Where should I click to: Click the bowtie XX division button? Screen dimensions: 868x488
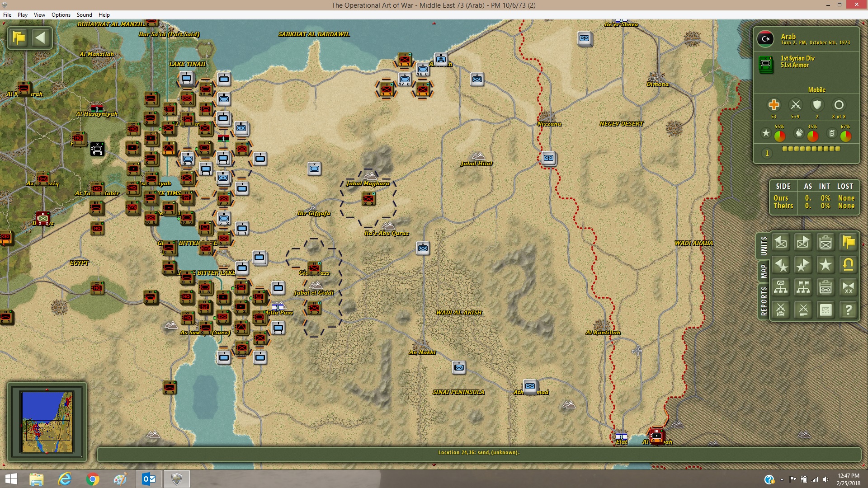(848, 287)
